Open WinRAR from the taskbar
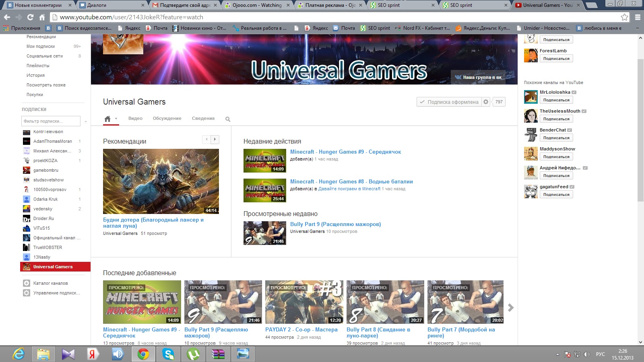 pyautogui.click(x=218, y=354)
